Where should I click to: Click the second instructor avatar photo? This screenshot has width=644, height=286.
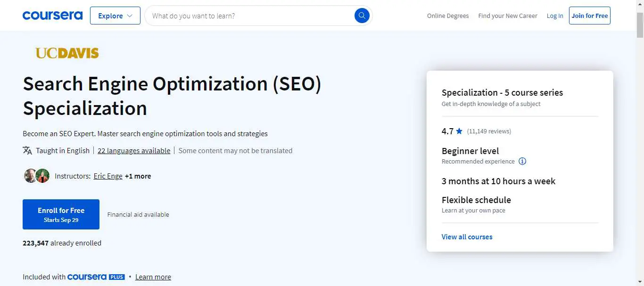pos(43,176)
